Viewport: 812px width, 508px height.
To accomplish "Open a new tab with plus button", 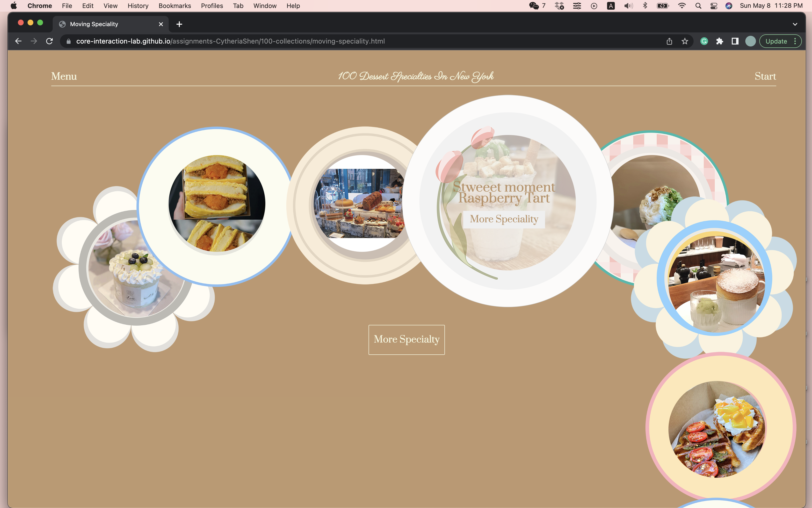I will tap(179, 24).
